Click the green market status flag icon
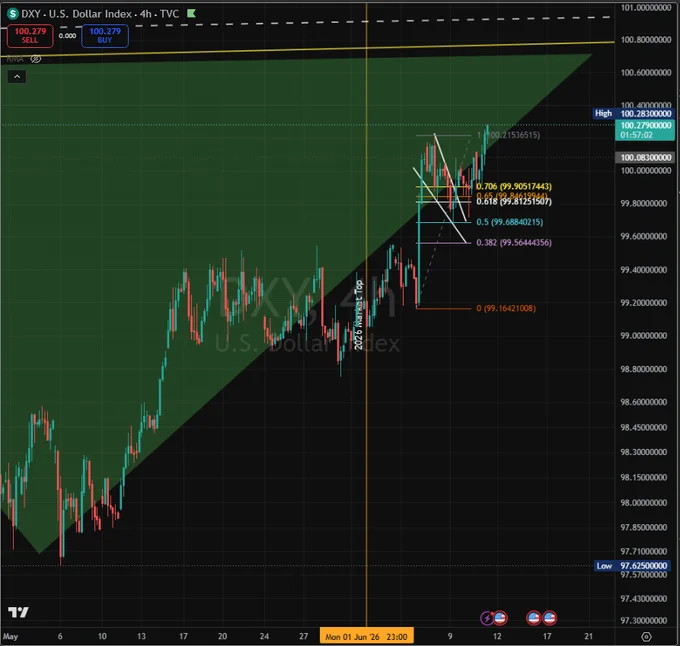This screenshot has height=646, width=680. point(191,13)
